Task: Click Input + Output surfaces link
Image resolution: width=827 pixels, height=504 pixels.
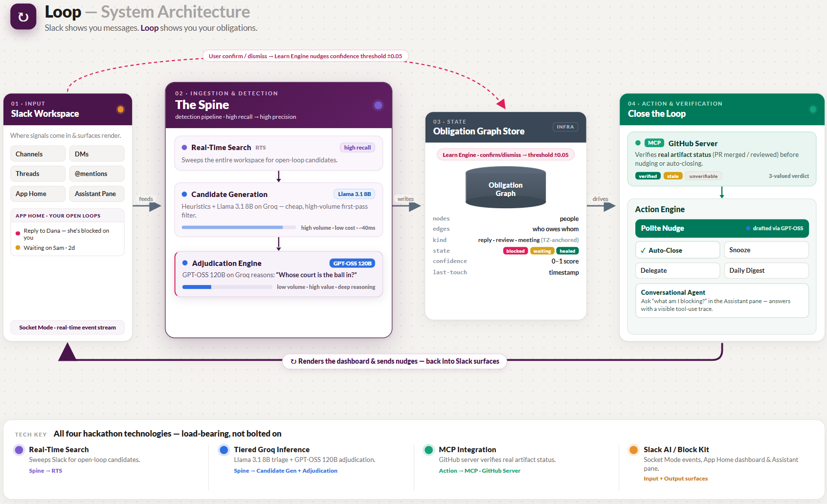Action: (x=676, y=479)
